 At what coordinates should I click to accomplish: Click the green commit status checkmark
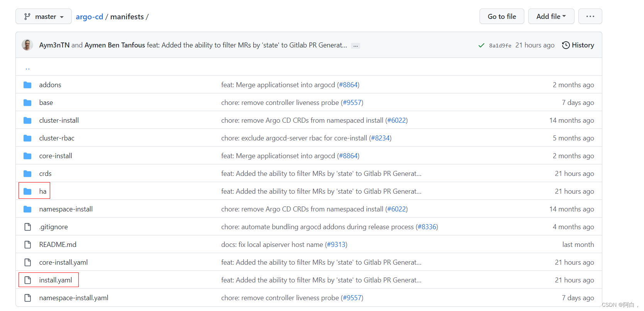(x=481, y=46)
